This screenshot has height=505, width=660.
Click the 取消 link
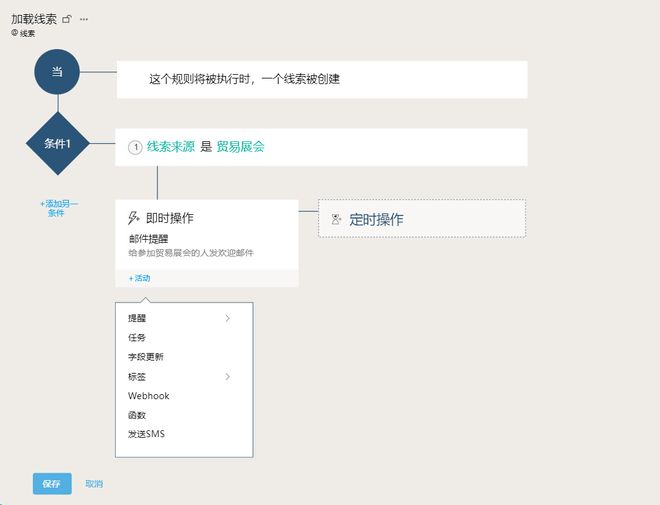coord(94,484)
